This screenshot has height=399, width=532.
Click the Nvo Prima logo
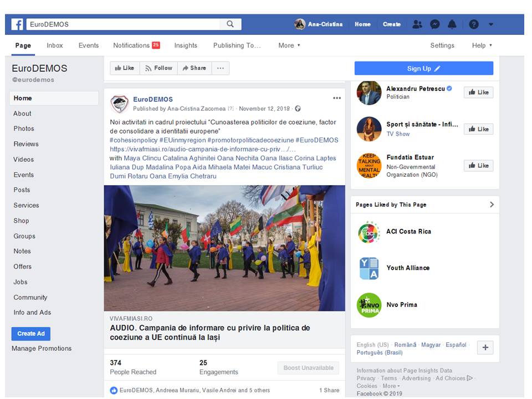(369, 305)
